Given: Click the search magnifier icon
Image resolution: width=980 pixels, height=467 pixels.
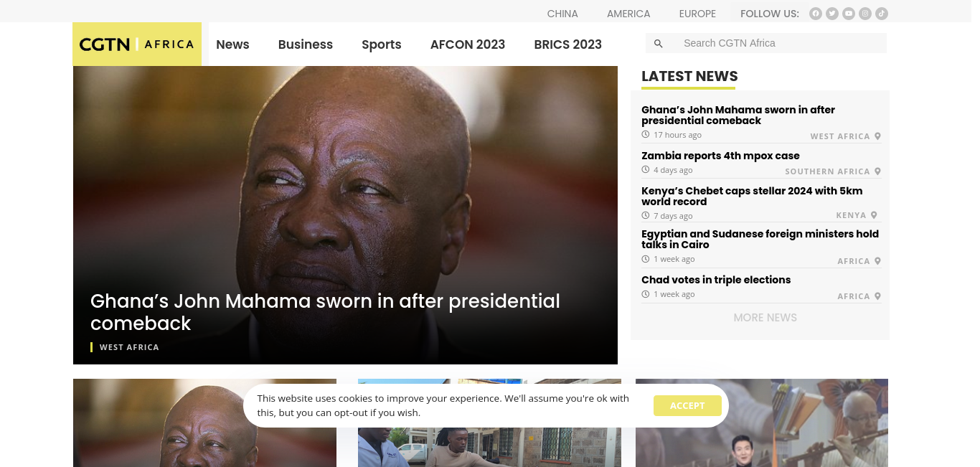Looking at the screenshot, I should point(658,44).
